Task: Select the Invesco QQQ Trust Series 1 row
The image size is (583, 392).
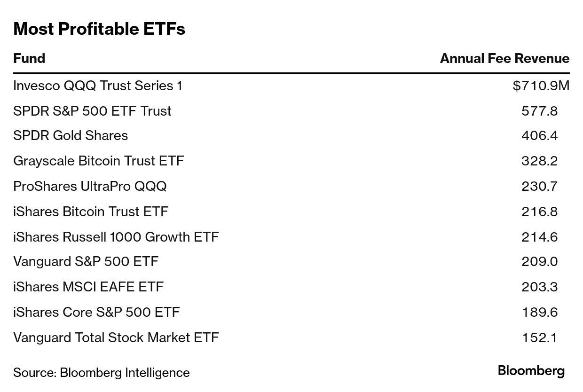Action: coord(97,86)
